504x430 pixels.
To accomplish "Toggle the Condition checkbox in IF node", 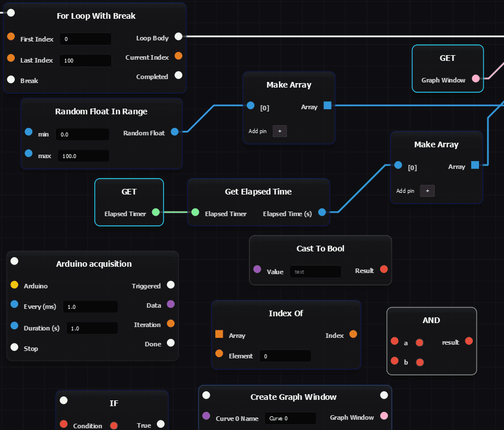I will point(114,425).
